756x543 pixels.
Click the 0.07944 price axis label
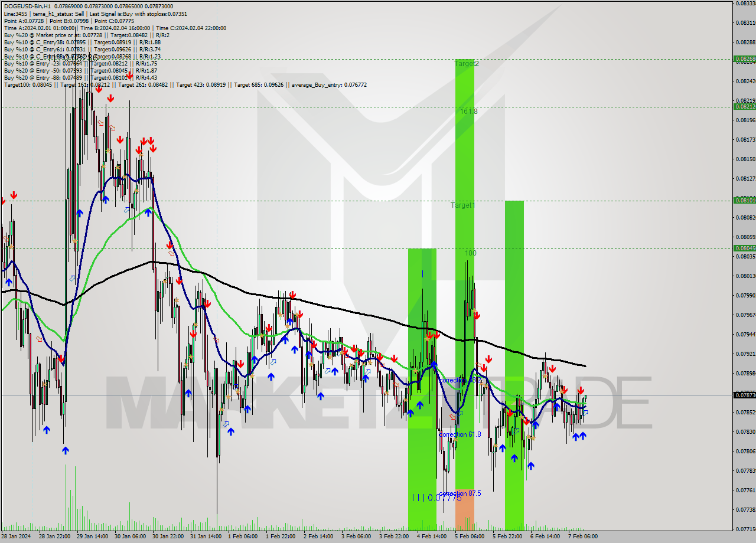tap(745, 334)
